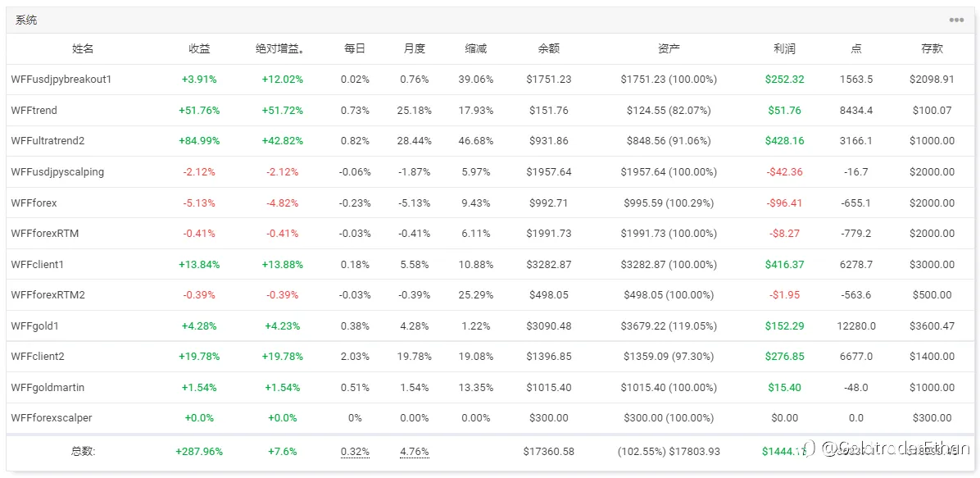980x478 pixels.
Task: Sort by 月度 column header
Action: coord(414,49)
